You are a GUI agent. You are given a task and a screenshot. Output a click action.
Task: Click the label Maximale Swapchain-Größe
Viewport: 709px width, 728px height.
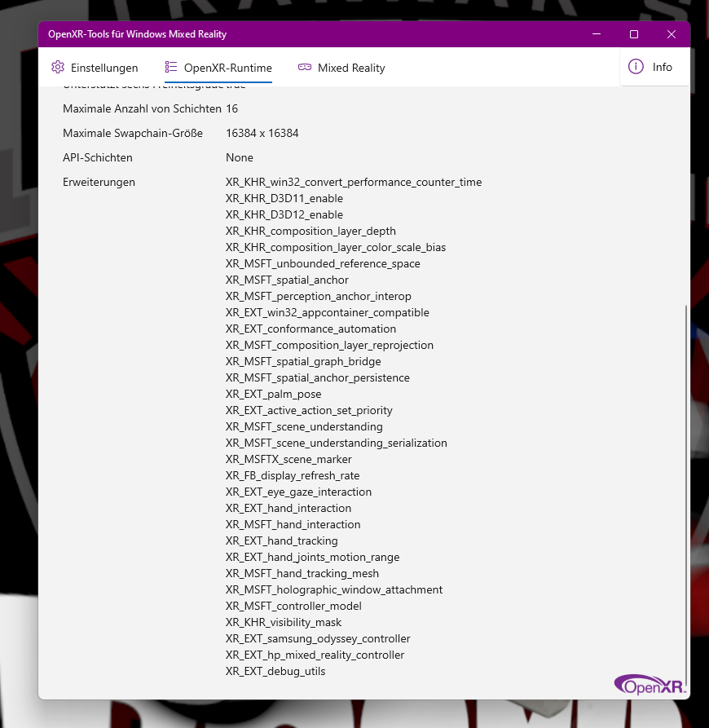tap(133, 133)
